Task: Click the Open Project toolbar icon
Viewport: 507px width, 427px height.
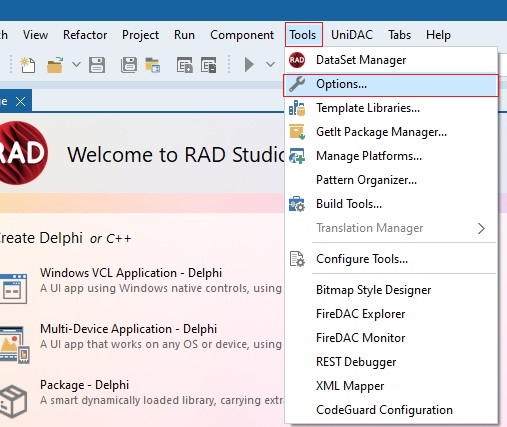Action: (153, 65)
